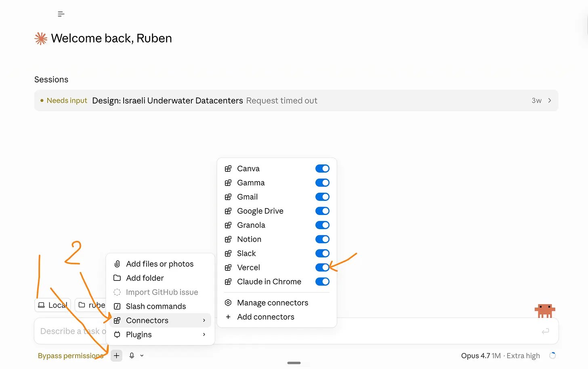This screenshot has width=588, height=369.
Task: Click the Extra high effort label
Action: click(x=523, y=356)
